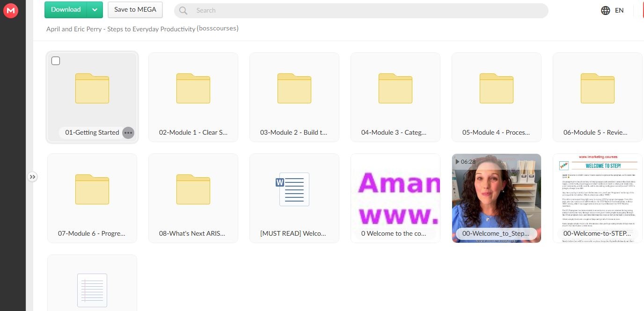Open the 04-Module 3 folder icon

coord(395,89)
